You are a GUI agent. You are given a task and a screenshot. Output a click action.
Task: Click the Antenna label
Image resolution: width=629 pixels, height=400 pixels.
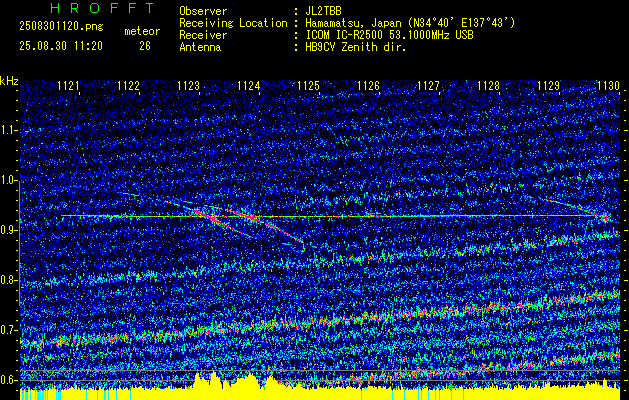tap(200, 47)
